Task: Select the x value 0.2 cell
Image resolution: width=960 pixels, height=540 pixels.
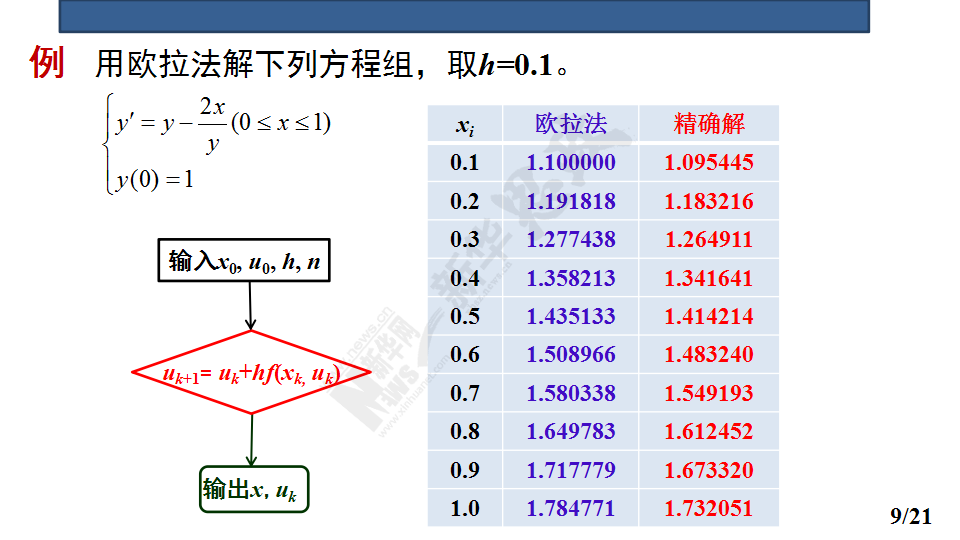Action: (465, 201)
